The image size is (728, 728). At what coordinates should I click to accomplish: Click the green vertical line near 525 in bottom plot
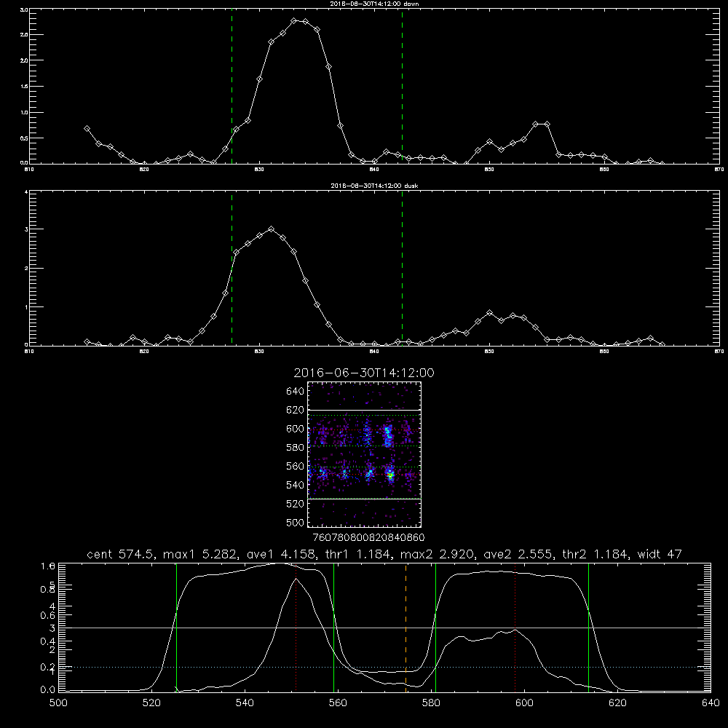[x=176, y=627]
